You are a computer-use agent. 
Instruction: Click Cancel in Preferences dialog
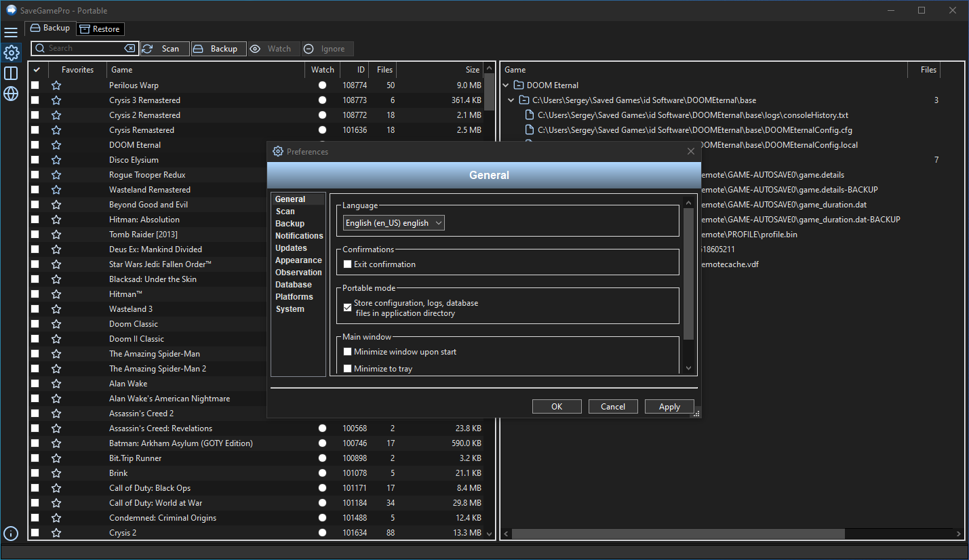(613, 407)
